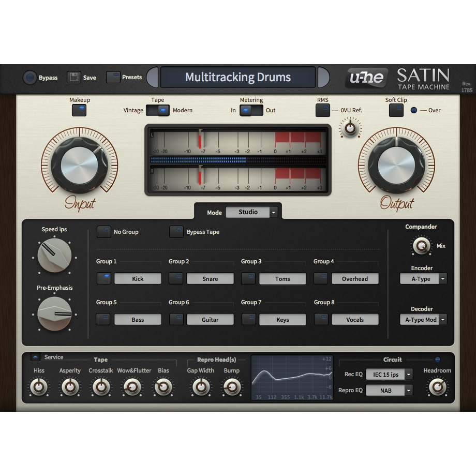Toggle the Bypass Tape button
Viewport: 476px width, 476px height.
click(x=176, y=232)
